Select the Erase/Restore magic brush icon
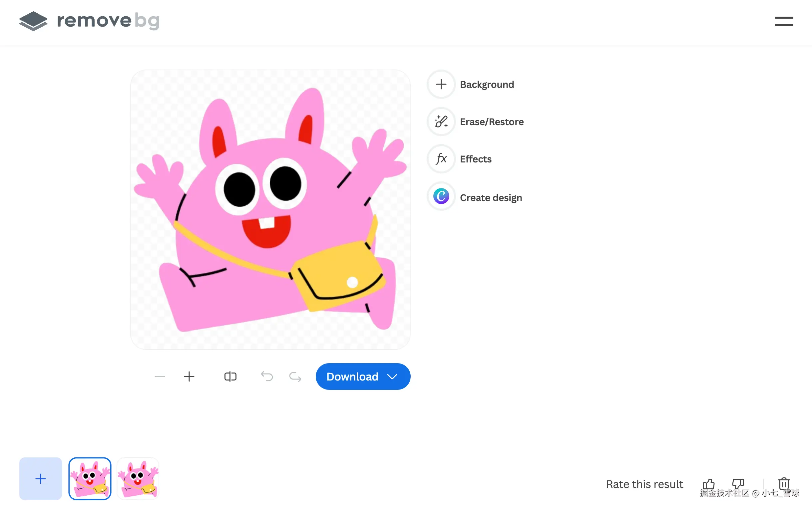This screenshot has width=812, height=510. coord(441,122)
